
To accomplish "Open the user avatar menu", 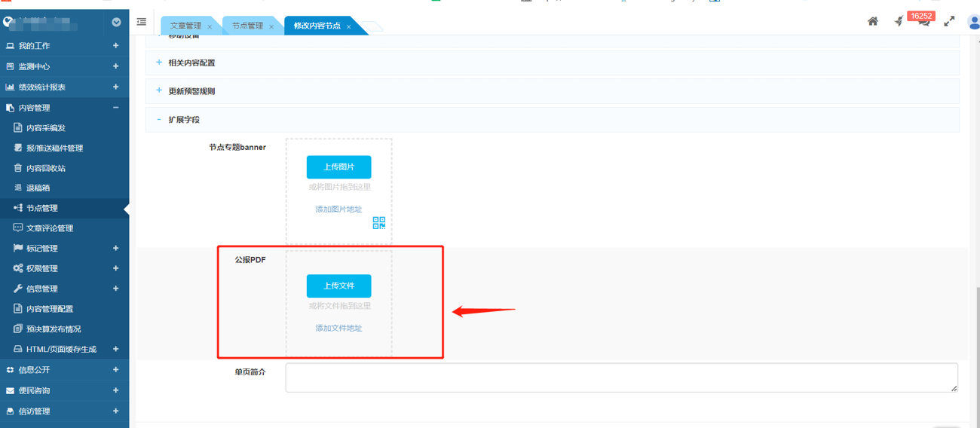I will (973, 21).
